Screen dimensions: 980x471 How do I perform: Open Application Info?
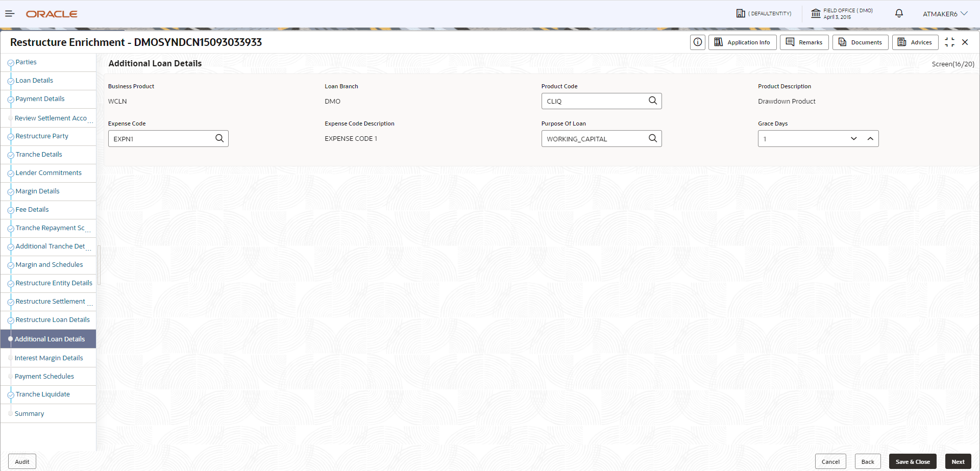coord(743,42)
